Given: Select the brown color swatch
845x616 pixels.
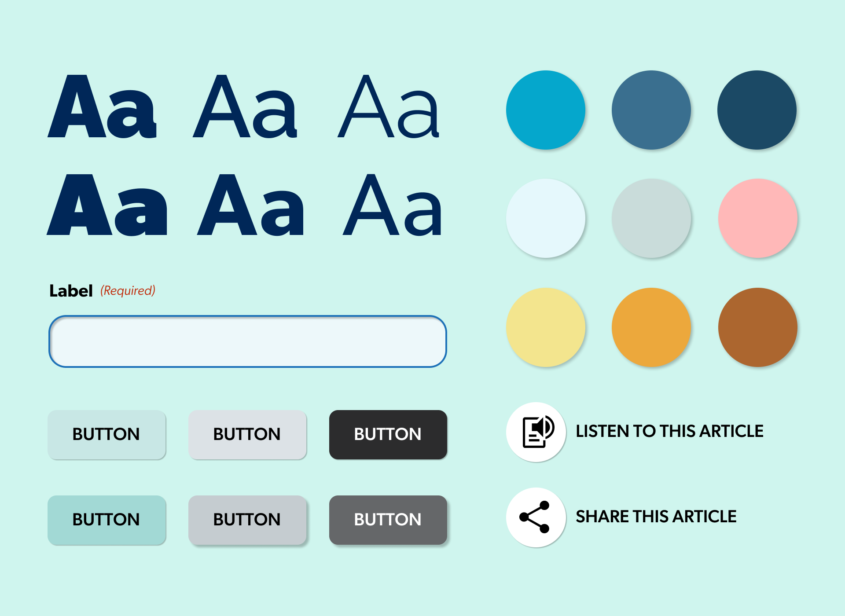Looking at the screenshot, I should point(758,327).
